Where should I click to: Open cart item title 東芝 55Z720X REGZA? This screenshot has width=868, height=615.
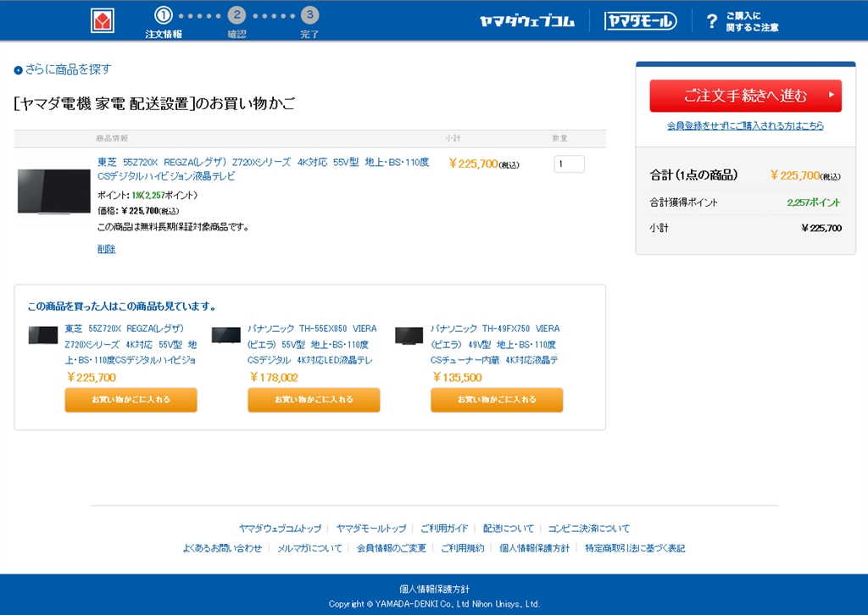263,169
